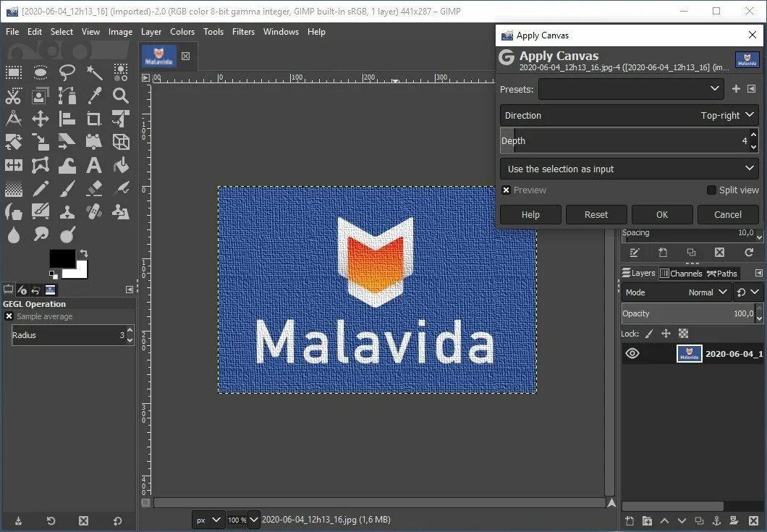The height and width of the screenshot is (532, 767).
Task: Click the black foreground color swatch
Action: coord(63,258)
